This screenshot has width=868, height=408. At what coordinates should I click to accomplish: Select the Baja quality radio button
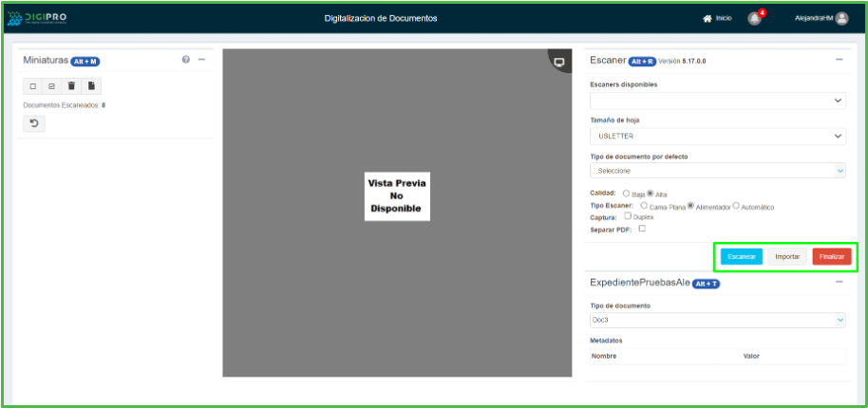pyautogui.click(x=626, y=194)
